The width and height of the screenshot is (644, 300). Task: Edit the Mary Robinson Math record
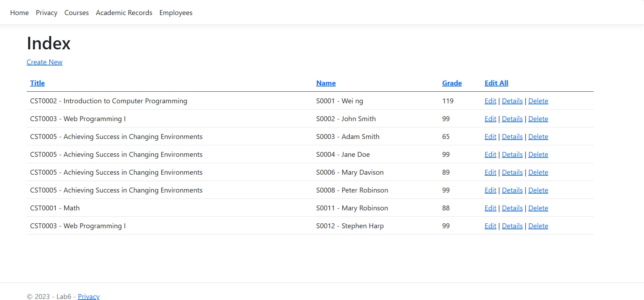point(490,208)
